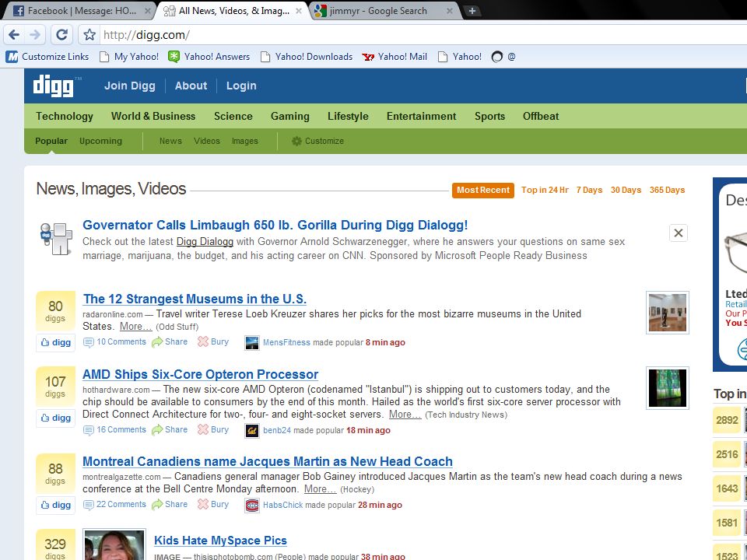Open the Science category

233,116
